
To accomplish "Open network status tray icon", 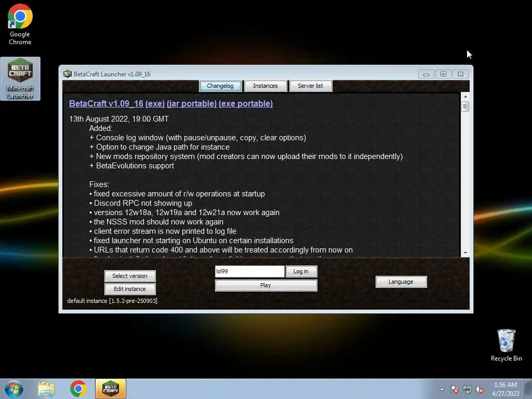I will point(467,389).
